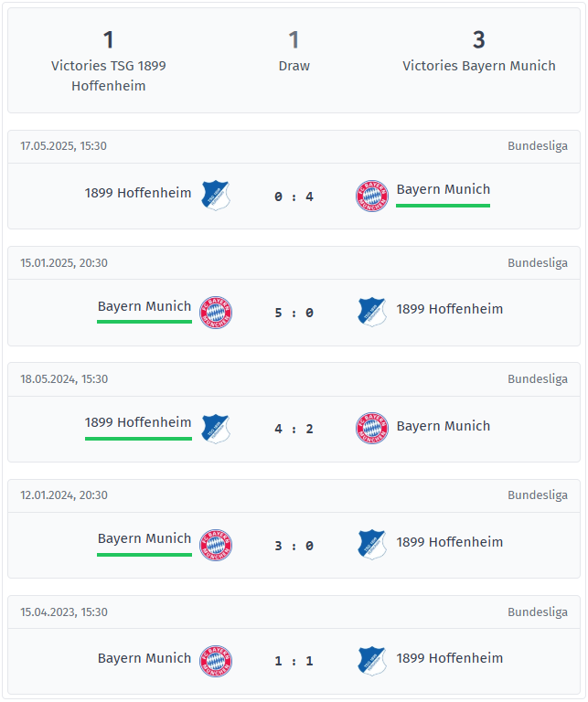Click Bayern Munich crest in 15.04.2023 match
Screen dimensions: 588x702
click(216, 661)
